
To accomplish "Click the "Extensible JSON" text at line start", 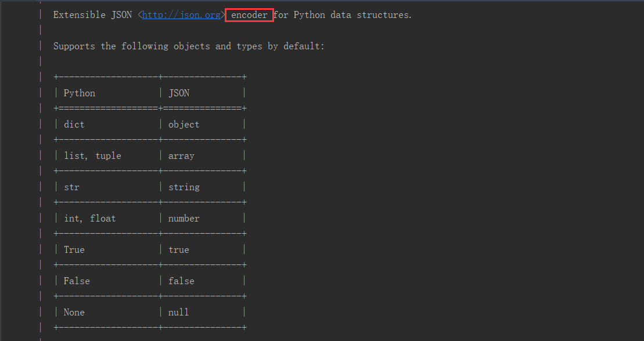I will tap(92, 15).
